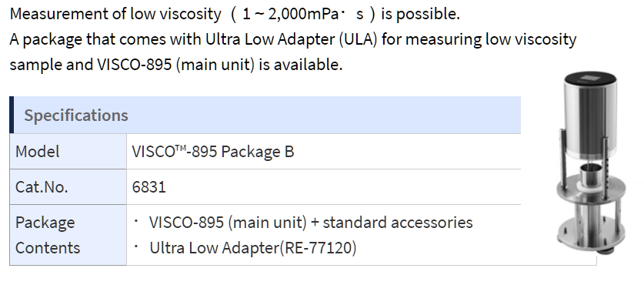This screenshot has height=295, width=644.
Task: Click the low viscosity measurement range sentence
Action: pos(235,14)
